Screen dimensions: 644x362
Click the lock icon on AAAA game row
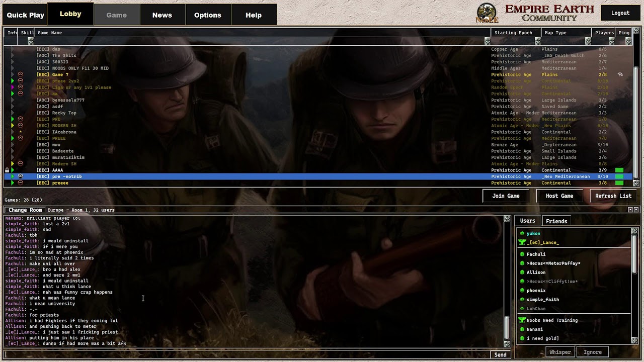[7, 170]
